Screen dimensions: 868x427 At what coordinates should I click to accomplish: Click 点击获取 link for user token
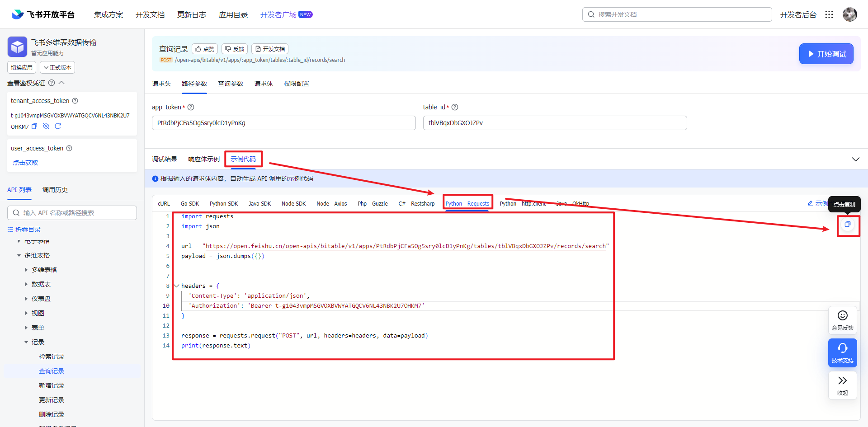click(x=25, y=163)
